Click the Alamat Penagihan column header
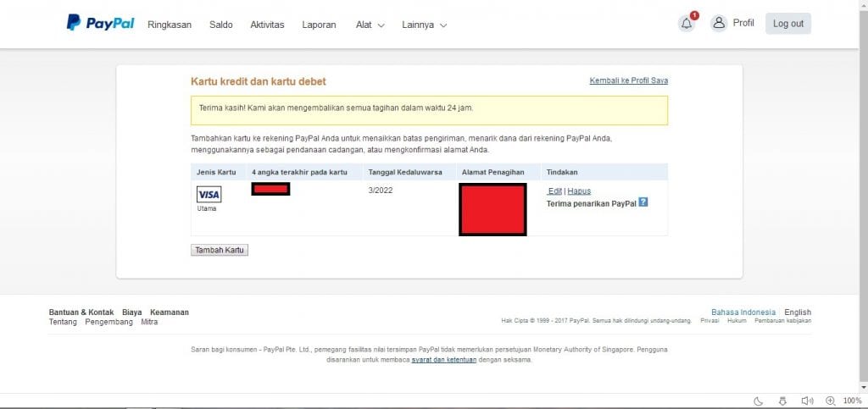The image size is (868, 409). pos(492,173)
